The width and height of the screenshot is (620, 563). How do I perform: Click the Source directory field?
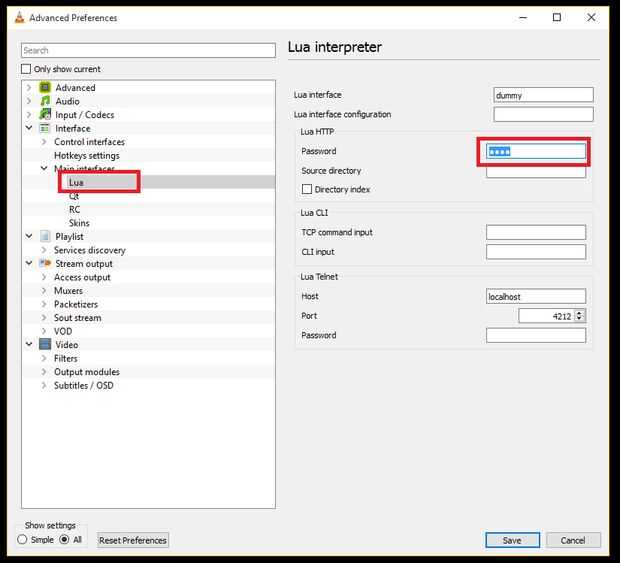536,172
